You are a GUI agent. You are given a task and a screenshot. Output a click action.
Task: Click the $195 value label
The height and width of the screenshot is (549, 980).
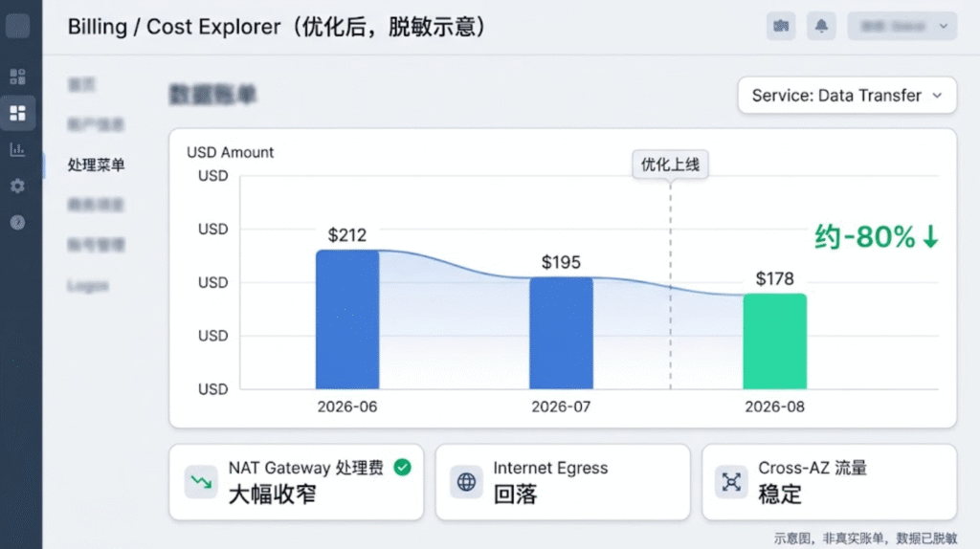point(561,262)
